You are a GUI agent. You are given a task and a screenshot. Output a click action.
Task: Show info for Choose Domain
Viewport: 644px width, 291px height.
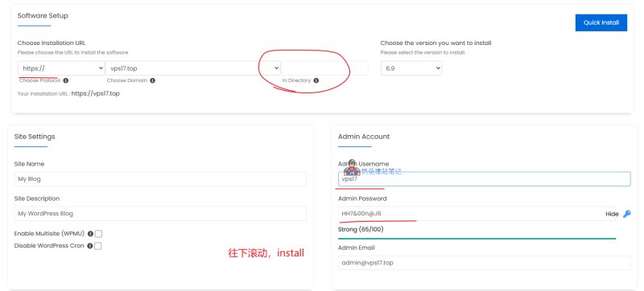(152, 80)
